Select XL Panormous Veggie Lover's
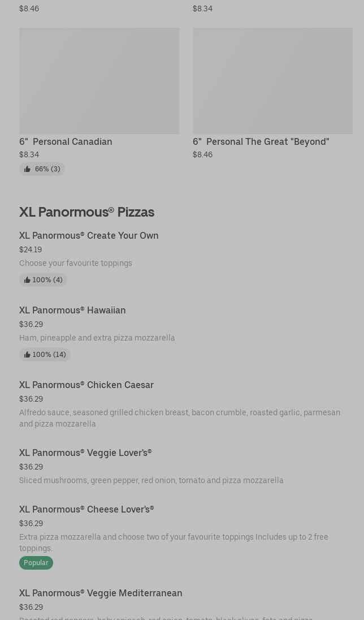 pyautogui.click(x=85, y=453)
